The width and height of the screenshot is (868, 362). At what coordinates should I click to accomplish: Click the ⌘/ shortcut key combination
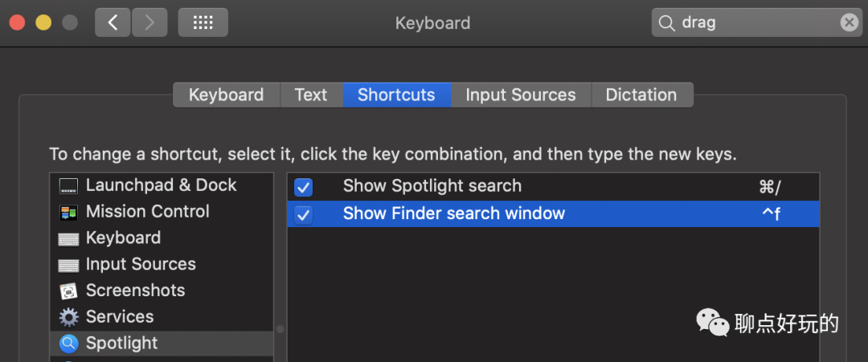click(769, 187)
